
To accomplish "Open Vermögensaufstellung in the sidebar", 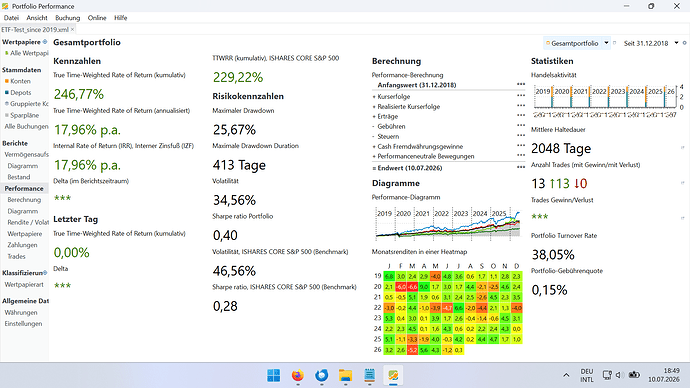I will point(26,155).
